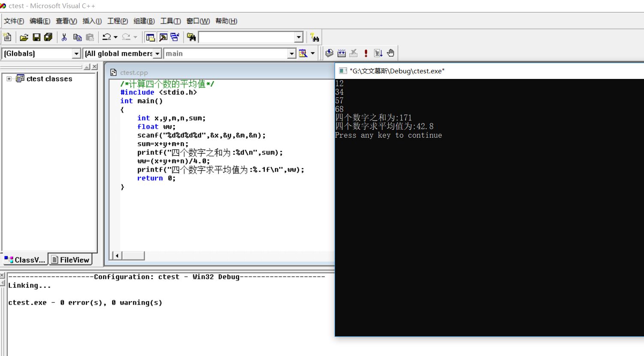Copy selection toolbar icon
Viewport: 644px width, 356px height.
pyautogui.click(x=77, y=37)
